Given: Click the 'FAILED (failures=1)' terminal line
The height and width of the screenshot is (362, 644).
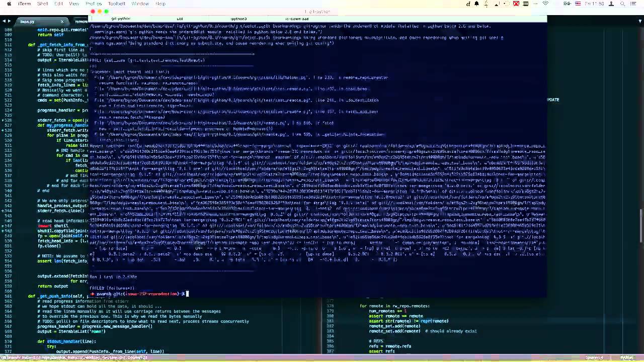Looking at the screenshot, I should (x=112, y=288).
